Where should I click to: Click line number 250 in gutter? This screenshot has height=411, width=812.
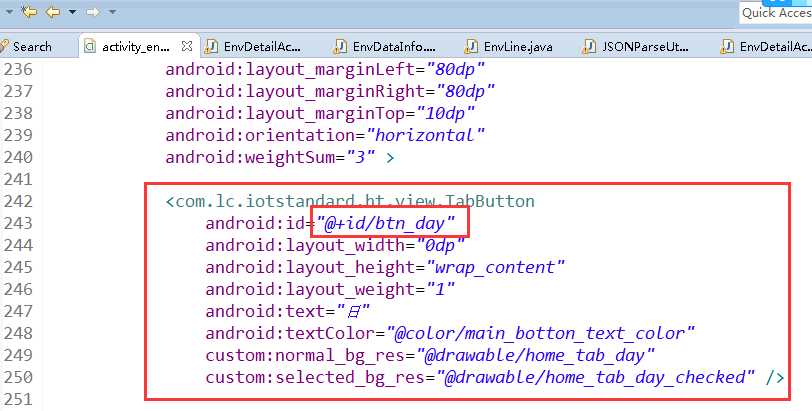(18, 377)
